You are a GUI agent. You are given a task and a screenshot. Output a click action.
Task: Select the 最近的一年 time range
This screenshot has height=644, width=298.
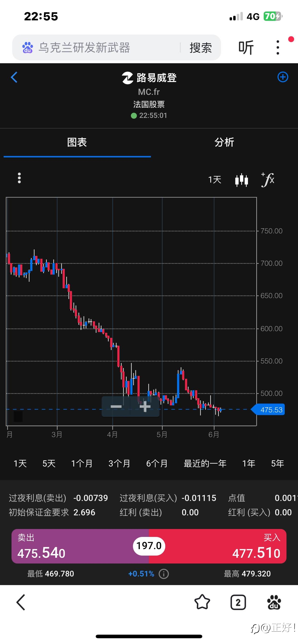[x=205, y=464]
